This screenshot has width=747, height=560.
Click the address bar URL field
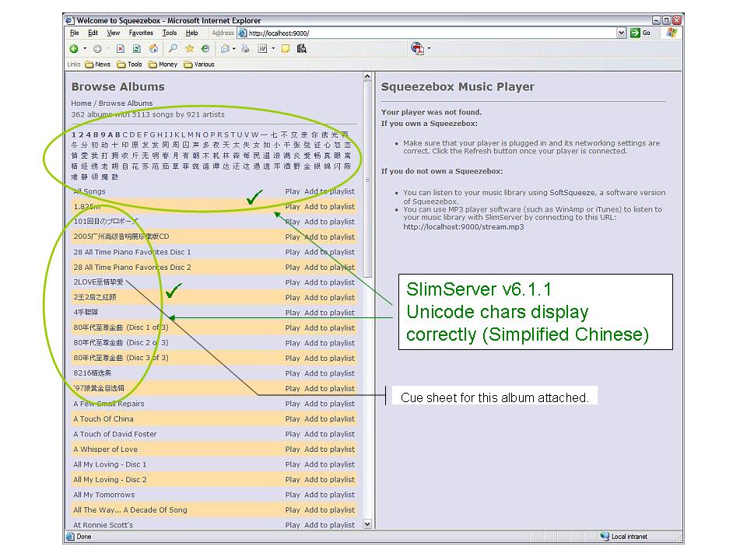(428, 33)
